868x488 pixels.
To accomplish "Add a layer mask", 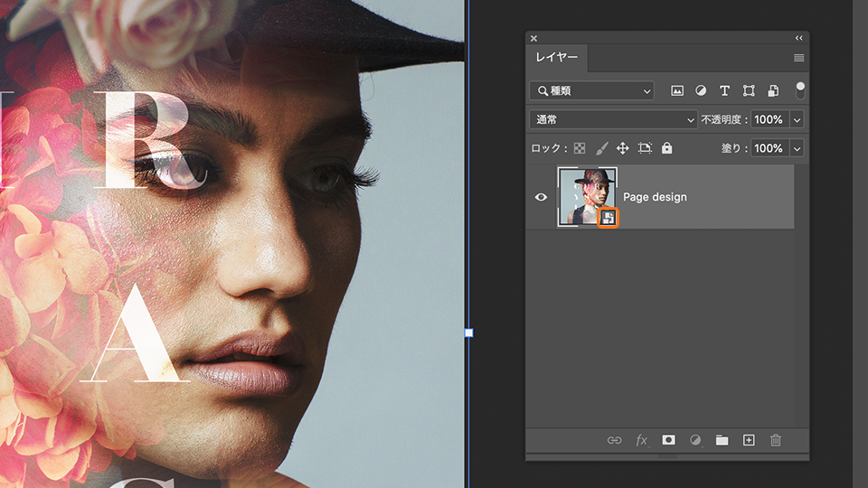I will pos(669,440).
